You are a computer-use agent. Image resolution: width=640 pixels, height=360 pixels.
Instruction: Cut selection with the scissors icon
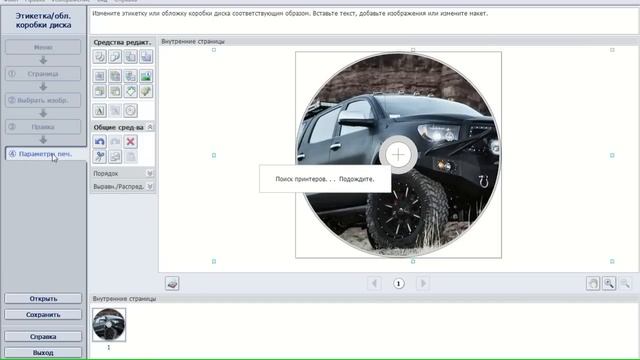pyautogui.click(x=100, y=157)
